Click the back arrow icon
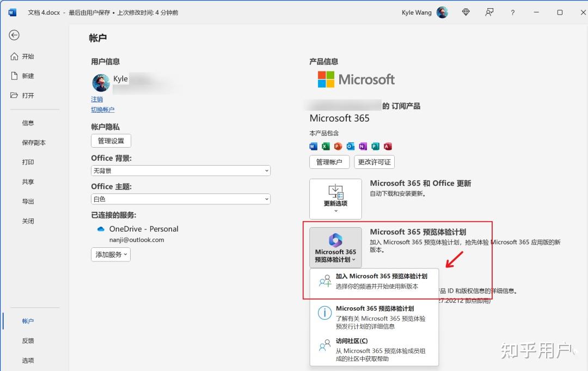This screenshot has height=371, width=588. point(14,35)
